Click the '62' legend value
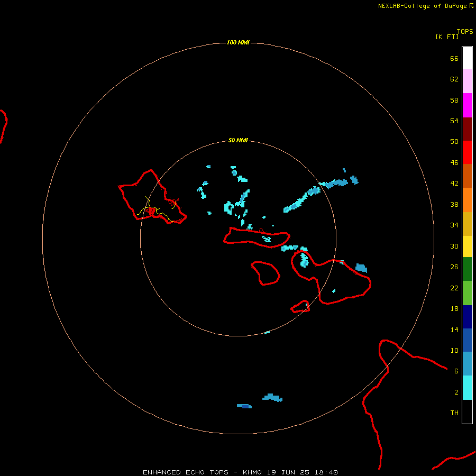The height and width of the screenshot is (476, 476). tap(454, 79)
